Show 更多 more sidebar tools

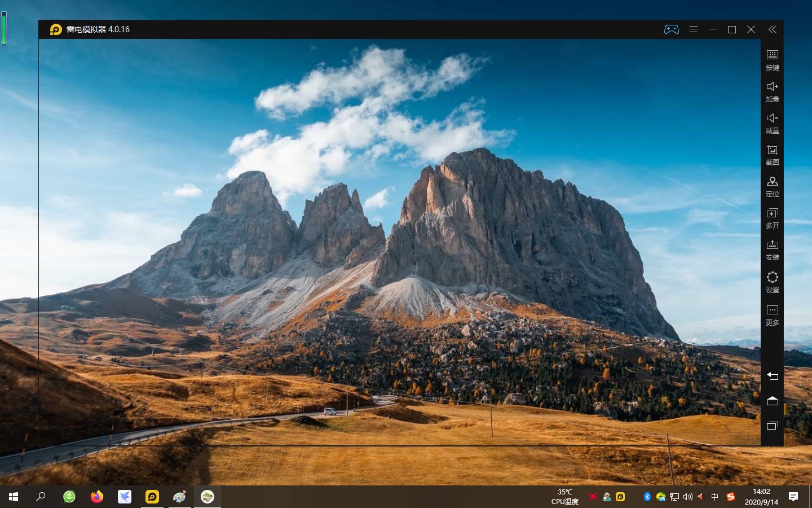[773, 315]
